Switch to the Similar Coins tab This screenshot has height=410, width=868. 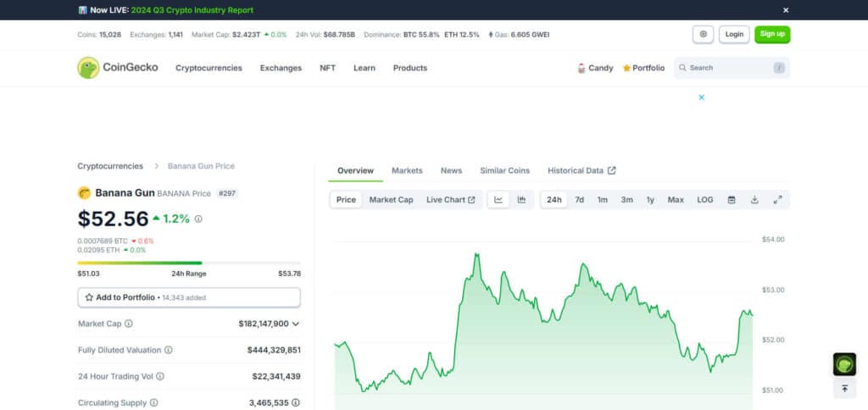(505, 170)
